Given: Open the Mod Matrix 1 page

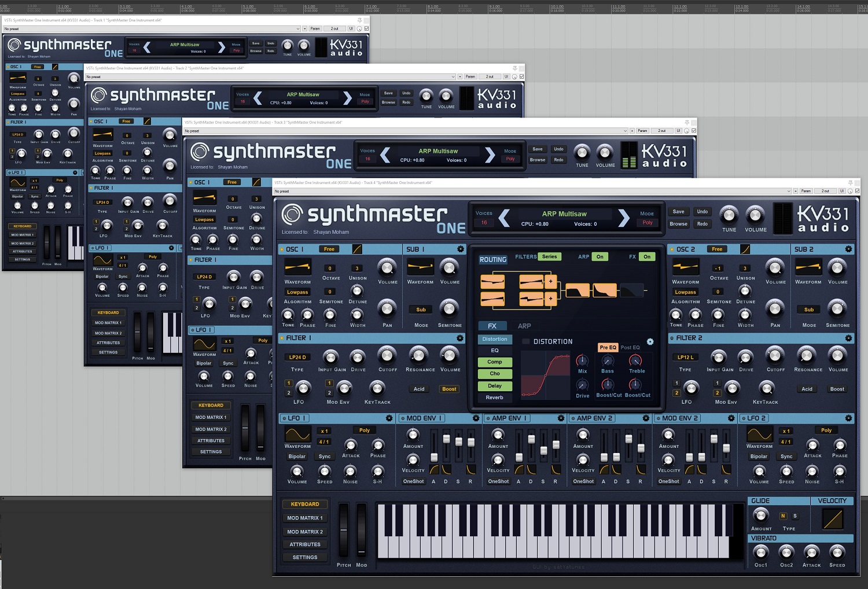Looking at the screenshot, I should pos(305,518).
